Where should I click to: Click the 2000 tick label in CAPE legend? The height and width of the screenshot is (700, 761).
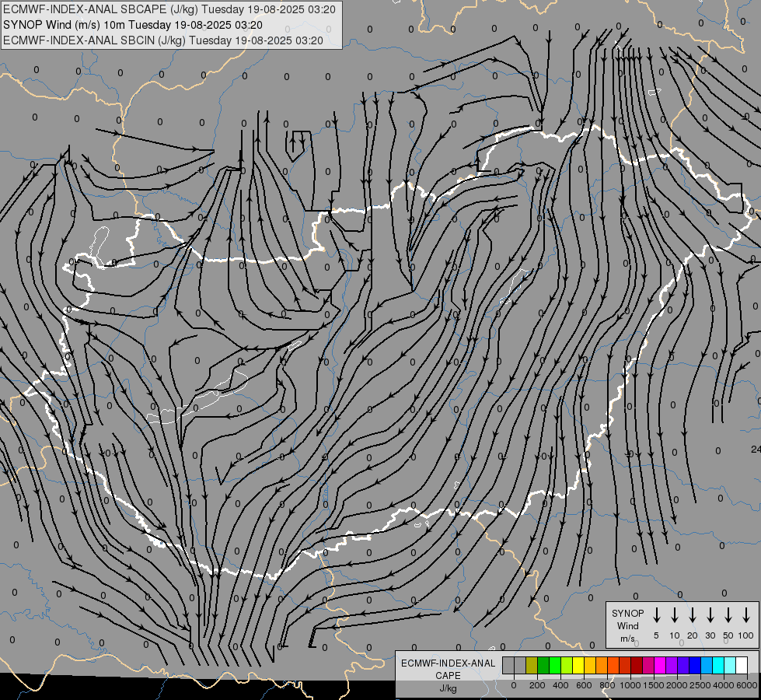coord(677,685)
